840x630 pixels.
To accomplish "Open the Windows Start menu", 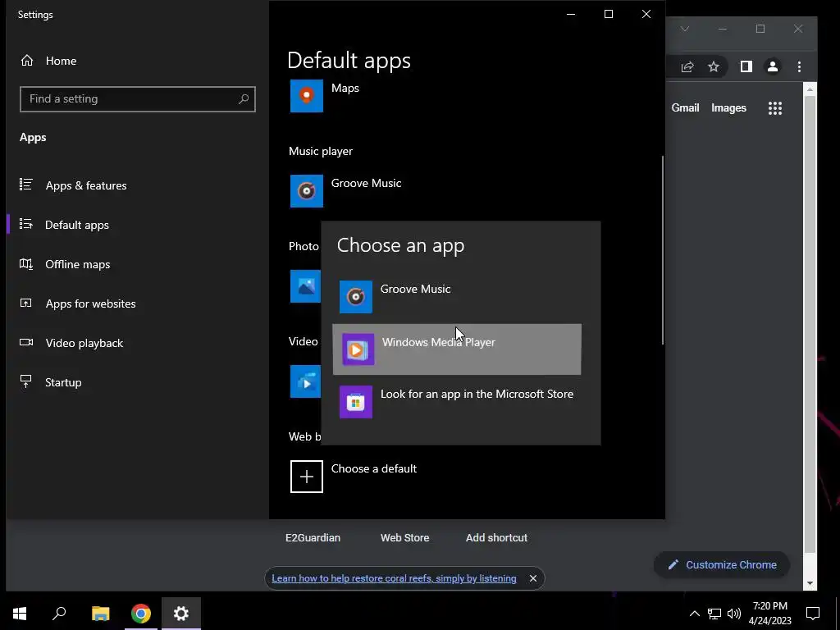I will (20, 614).
